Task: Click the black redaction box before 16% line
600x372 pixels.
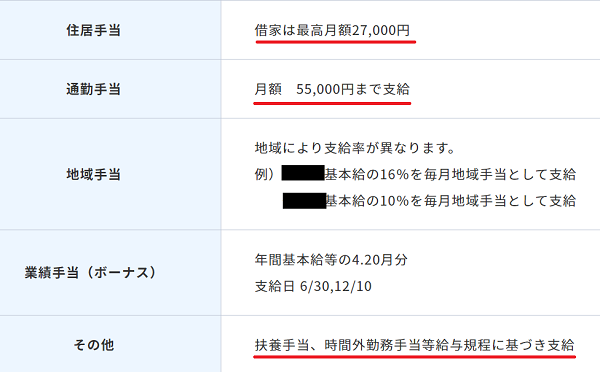Action: pos(303,173)
